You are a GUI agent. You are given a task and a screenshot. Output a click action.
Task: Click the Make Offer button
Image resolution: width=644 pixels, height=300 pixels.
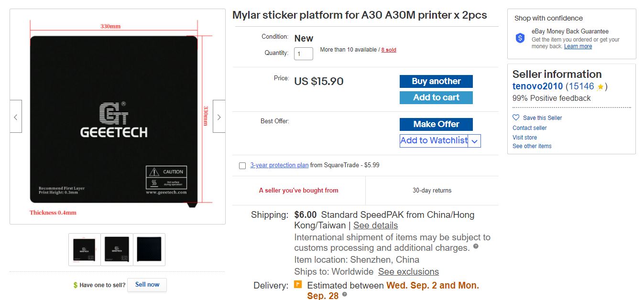click(x=436, y=124)
